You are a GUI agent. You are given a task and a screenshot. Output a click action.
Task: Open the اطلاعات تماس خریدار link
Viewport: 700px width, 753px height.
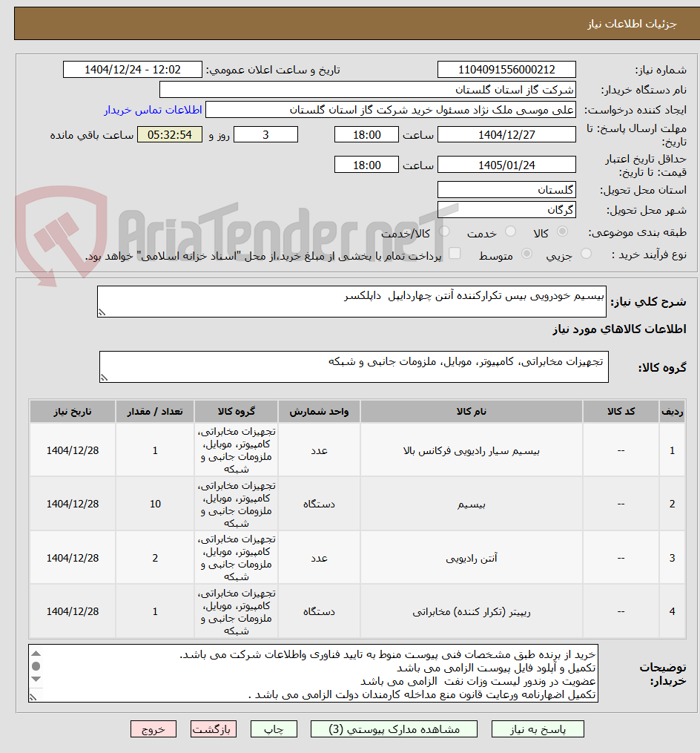pyautogui.click(x=153, y=110)
